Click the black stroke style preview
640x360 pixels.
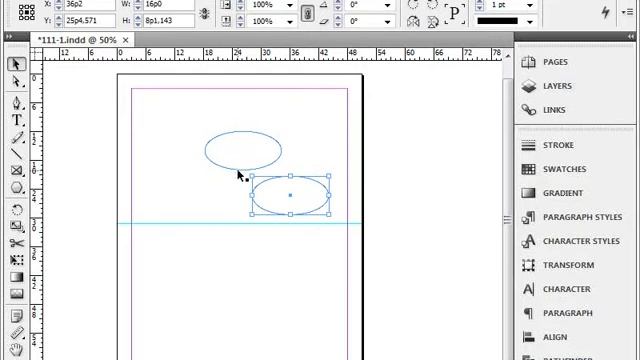point(498,21)
